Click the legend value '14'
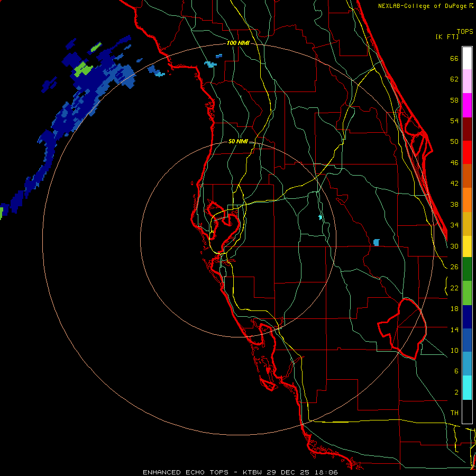The width and height of the screenshot is (476, 476). 454,329
